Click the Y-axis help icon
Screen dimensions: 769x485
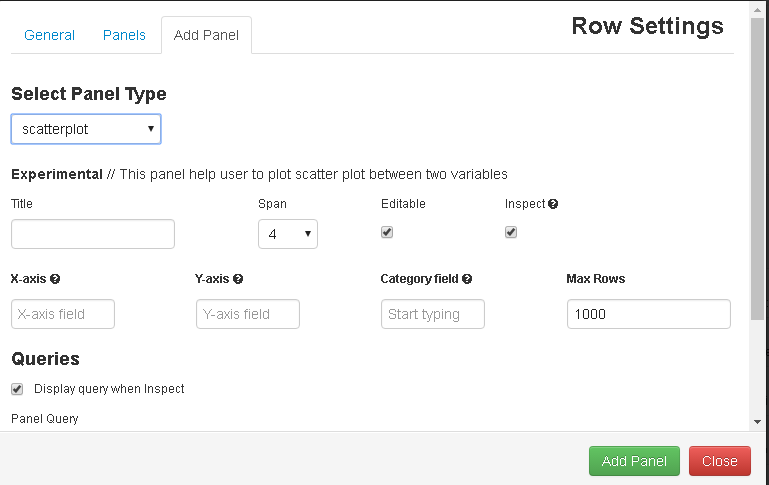238,279
